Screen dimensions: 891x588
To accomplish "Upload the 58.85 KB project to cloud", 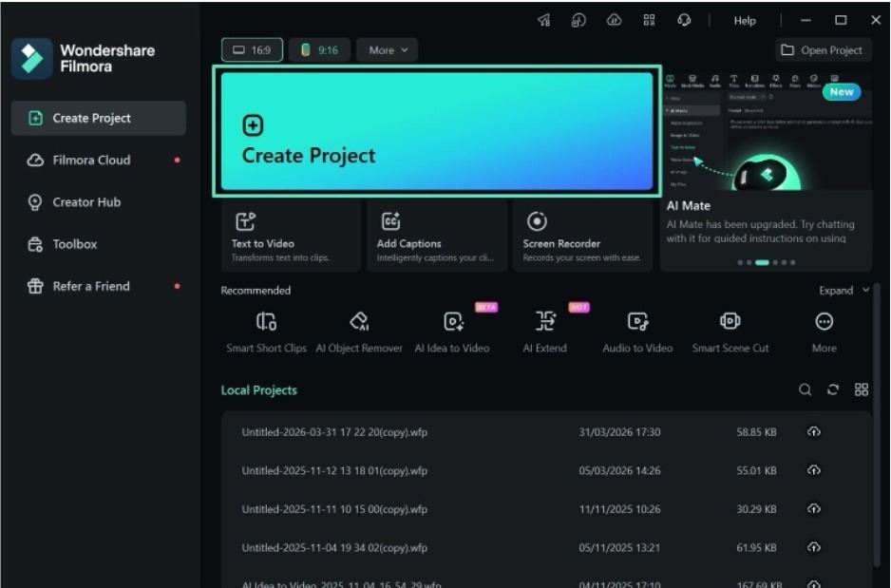I will coord(814,432).
